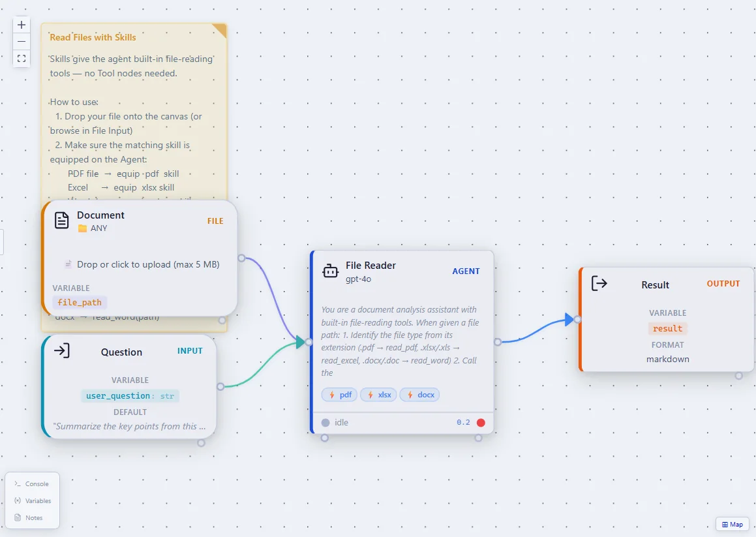Zoom out with the minus button

pyautogui.click(x=22, y=42)
